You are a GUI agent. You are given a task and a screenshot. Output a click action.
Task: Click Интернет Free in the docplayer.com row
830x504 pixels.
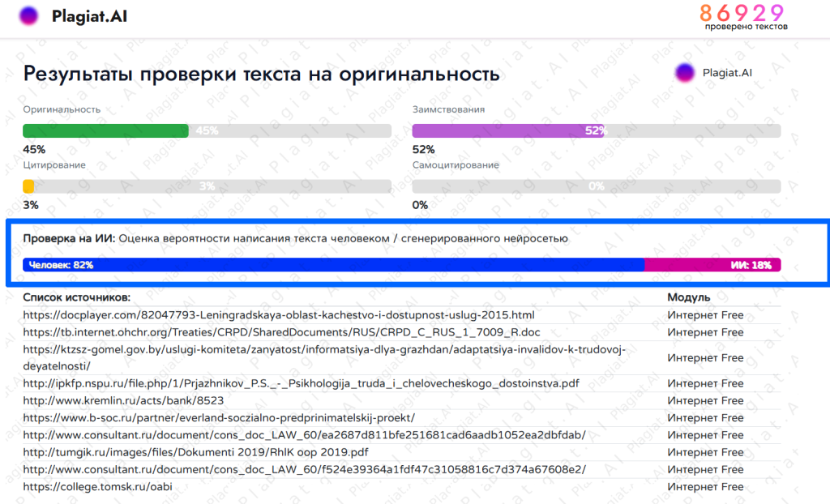tap(705, 315)
